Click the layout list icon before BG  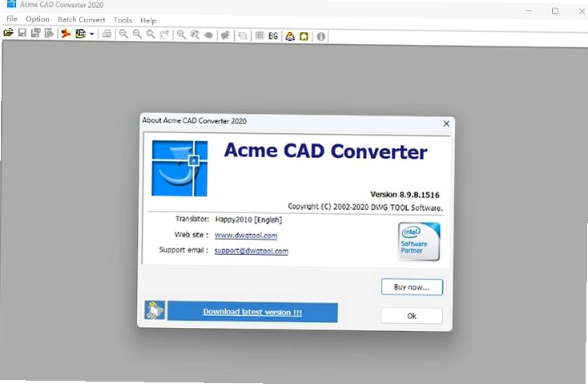click(260, 35)
